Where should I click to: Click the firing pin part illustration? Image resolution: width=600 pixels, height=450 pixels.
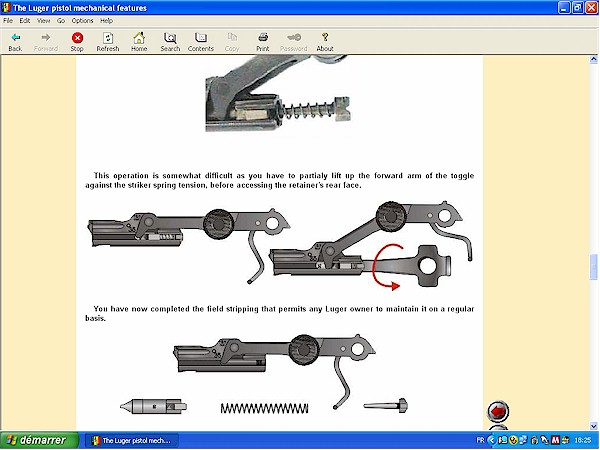click(153, 406)
